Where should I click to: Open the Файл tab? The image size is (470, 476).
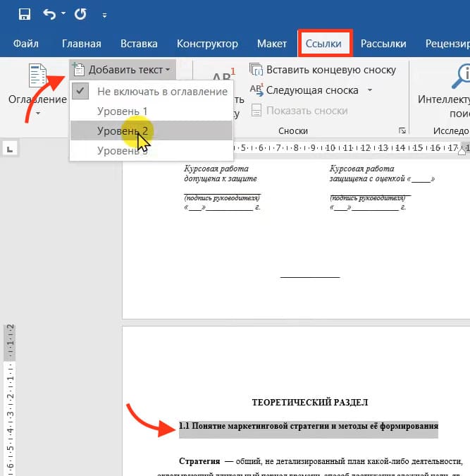26,44
